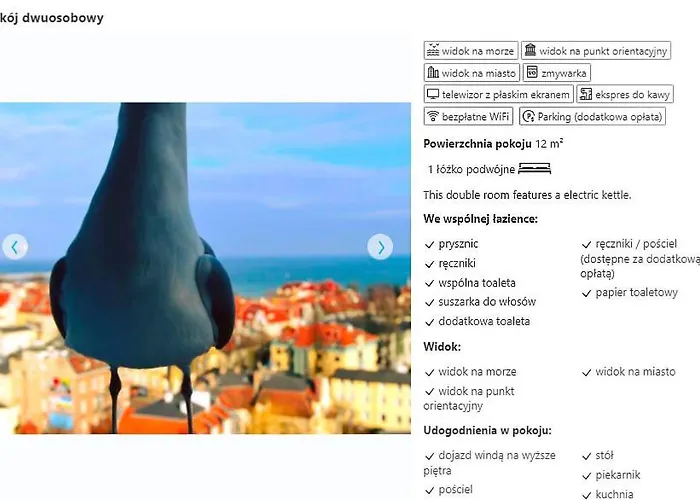Screen dimensions: 700x500
Task: Click the double bed icon
Action: coord(535,169)
